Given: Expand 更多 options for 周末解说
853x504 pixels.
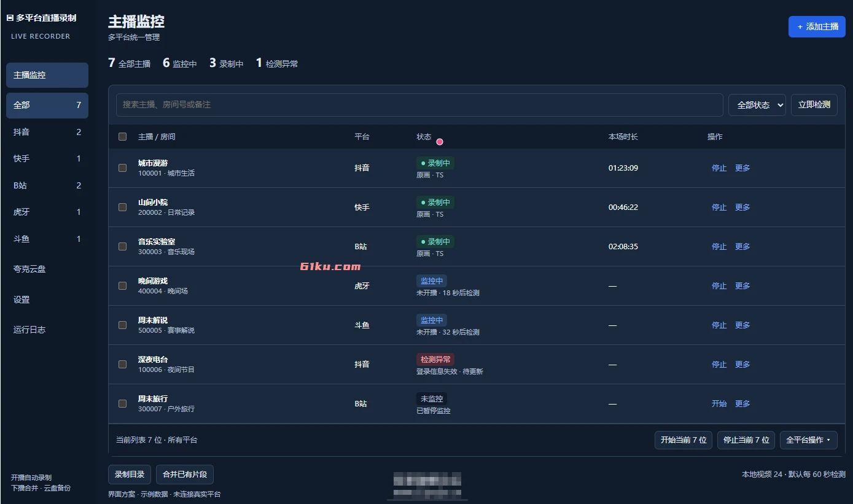Looking at the screenshot, I should tap(742, 325).
